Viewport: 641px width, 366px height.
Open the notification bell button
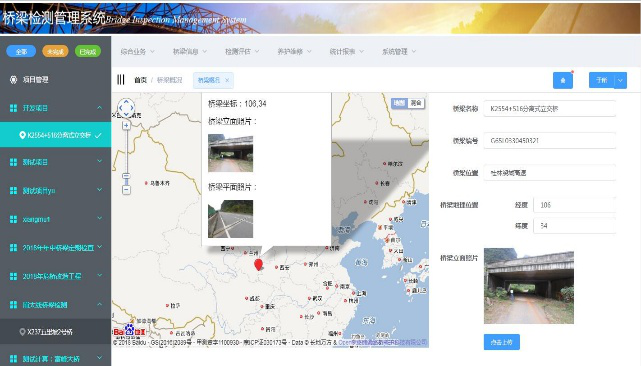point(563,80)
